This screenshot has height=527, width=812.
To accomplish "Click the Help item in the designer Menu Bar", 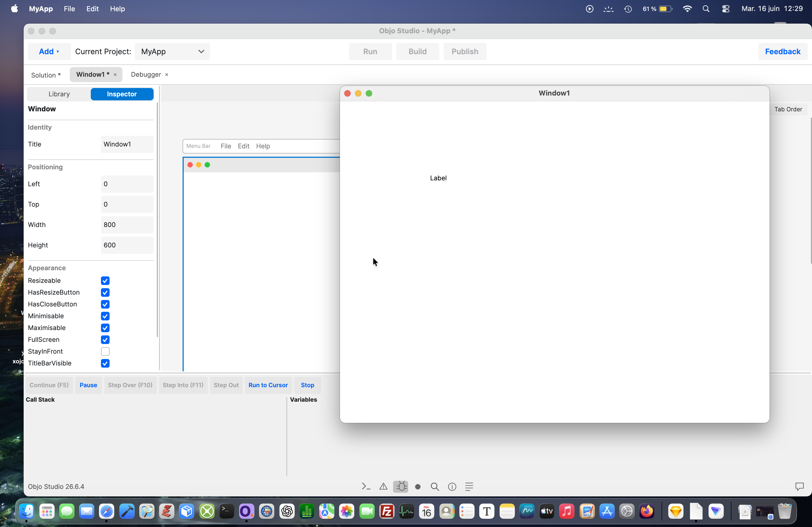I will click(263, 146).
